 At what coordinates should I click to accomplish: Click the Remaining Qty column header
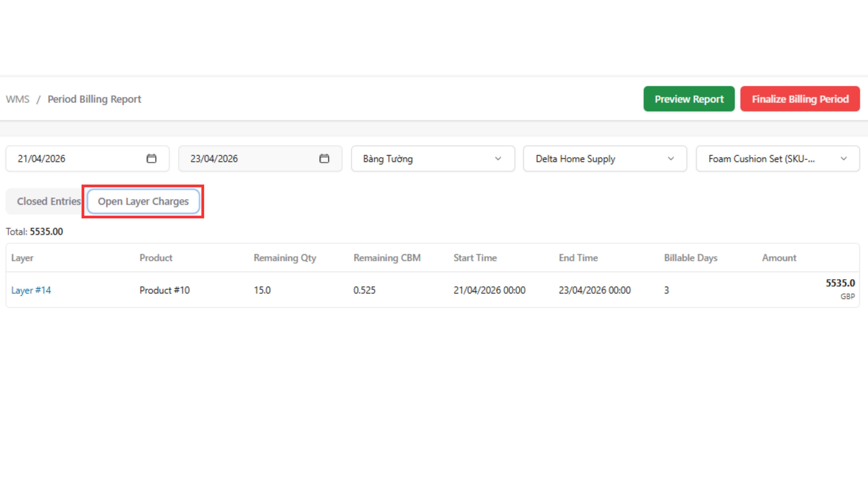coord(285,258)
